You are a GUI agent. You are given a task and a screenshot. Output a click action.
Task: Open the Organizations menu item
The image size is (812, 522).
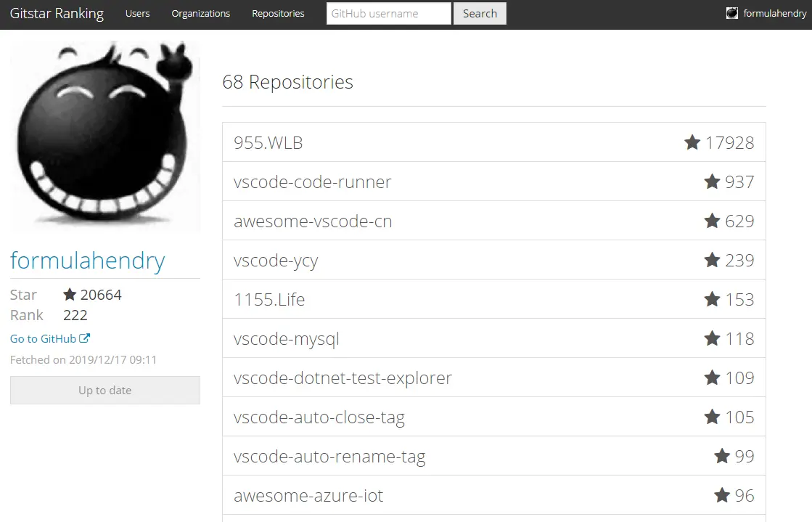tap(200, 14)
